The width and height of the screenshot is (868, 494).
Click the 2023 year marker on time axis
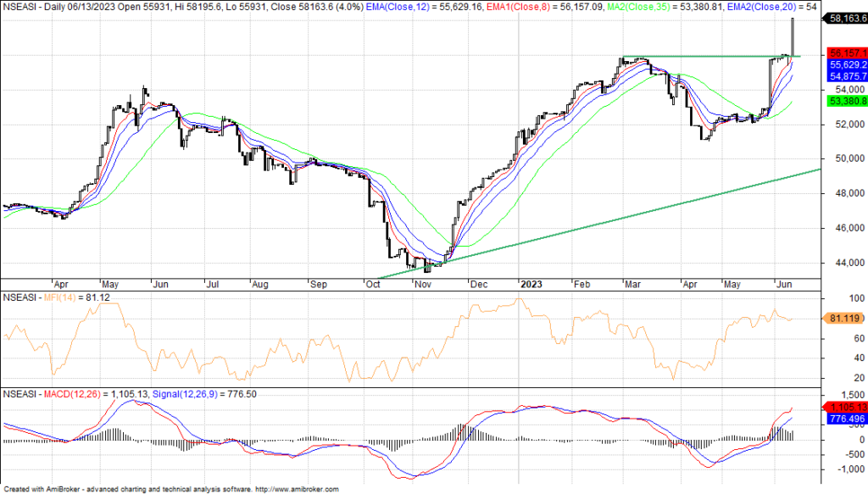[x=531, y=285]
